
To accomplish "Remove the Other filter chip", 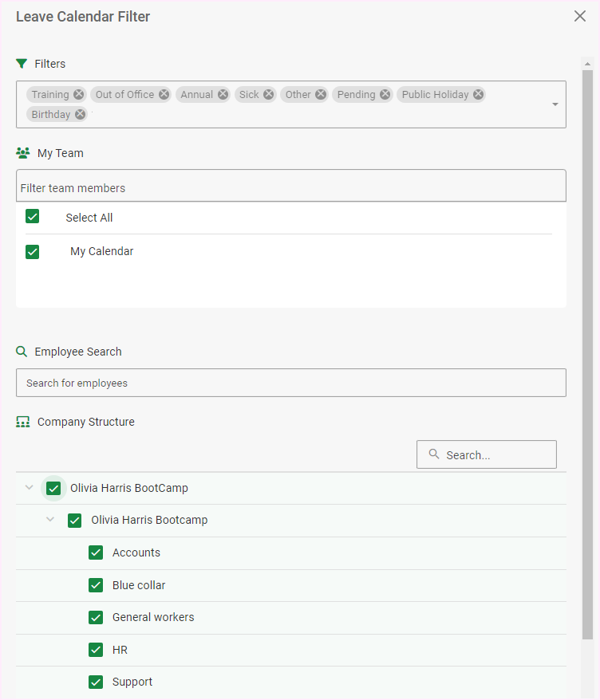I will tap(321, 94).
